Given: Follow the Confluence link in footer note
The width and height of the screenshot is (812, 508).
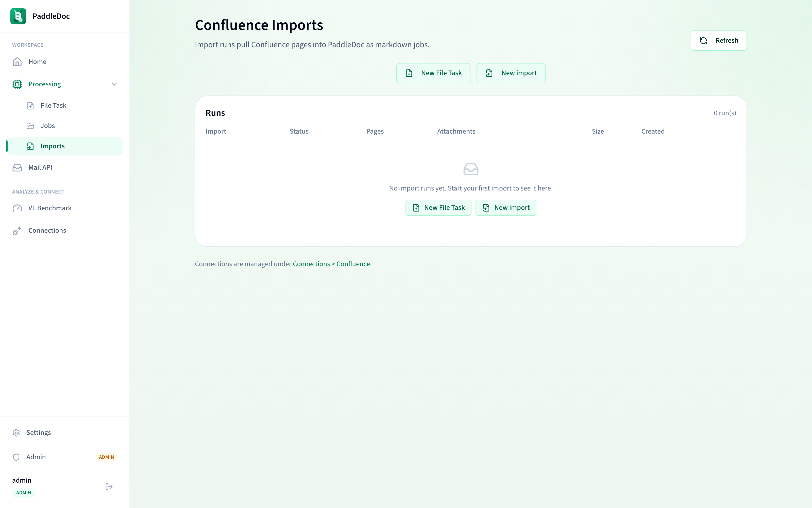Looking at the screenshot, I should [353, 264].
